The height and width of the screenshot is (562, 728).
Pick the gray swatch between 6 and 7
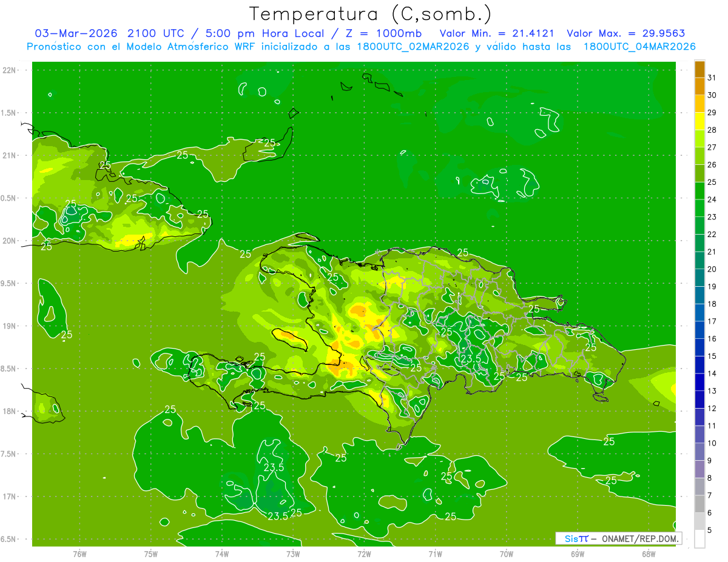pyautogui.click(x=699, y=504)
